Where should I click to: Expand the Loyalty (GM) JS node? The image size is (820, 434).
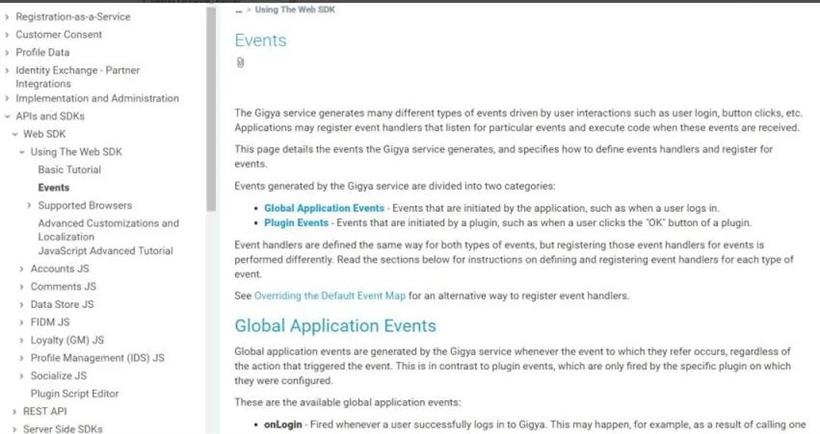coord(21,340)
